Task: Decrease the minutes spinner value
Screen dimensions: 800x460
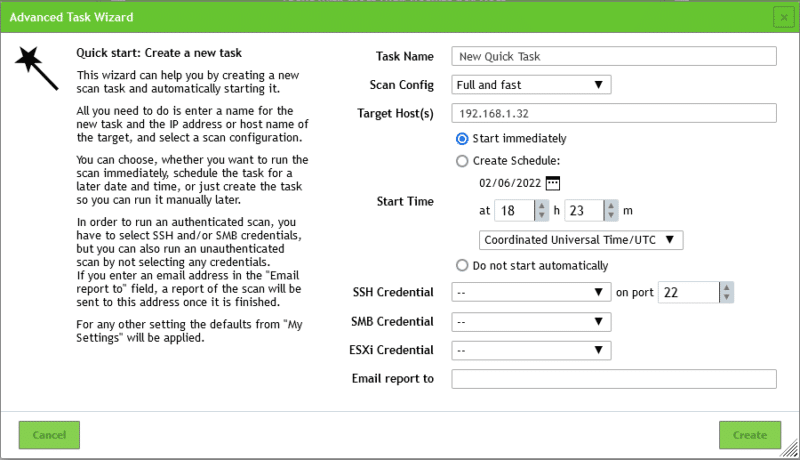Action: coord(610,215)
